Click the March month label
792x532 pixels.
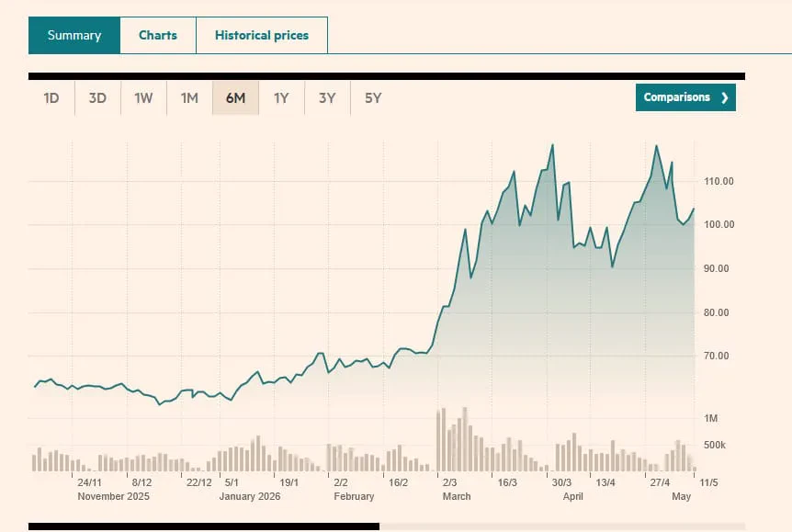click(x=457, y=496)
